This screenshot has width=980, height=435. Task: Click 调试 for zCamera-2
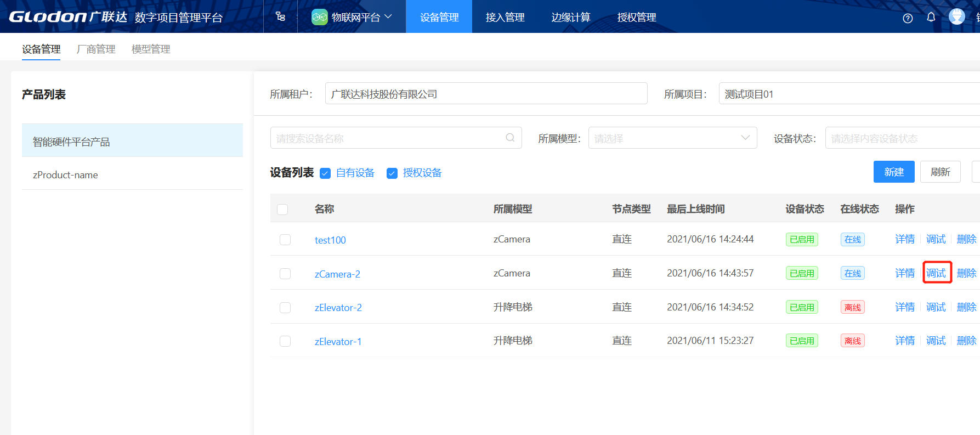[x=936, y=273]
